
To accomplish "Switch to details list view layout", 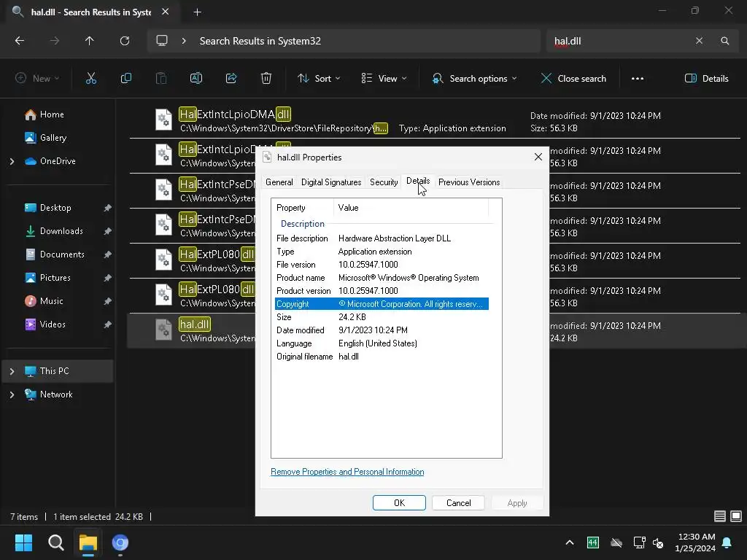I will (x=720, y=516).
